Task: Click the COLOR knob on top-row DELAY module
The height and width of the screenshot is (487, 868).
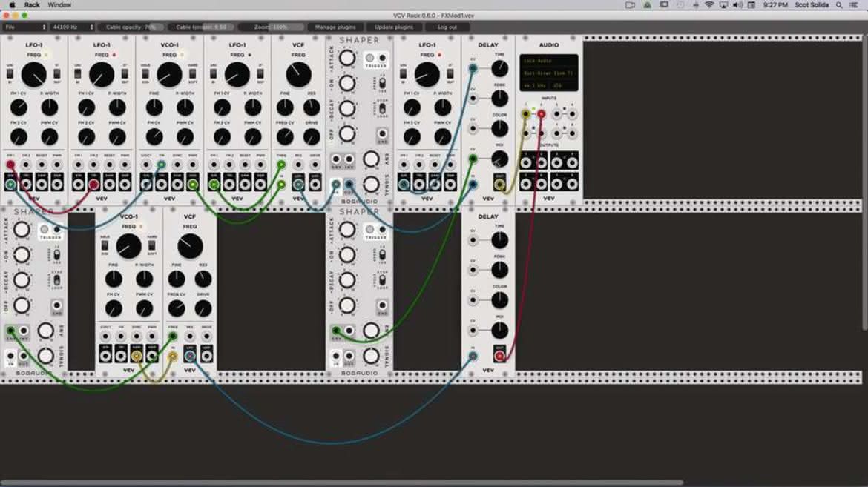Action: [499, 128]
